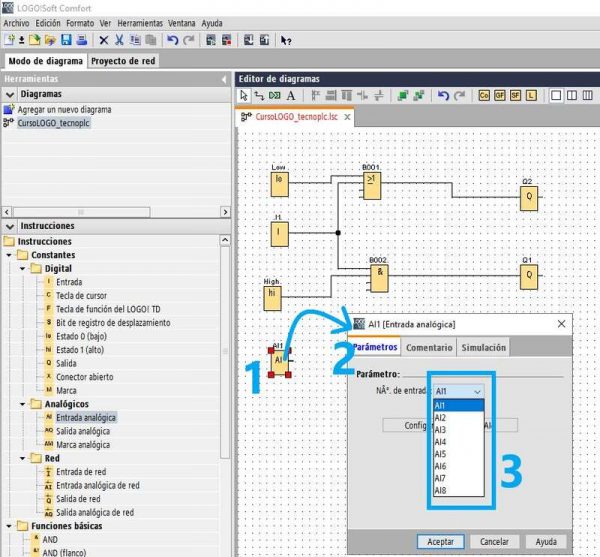This screenshot has height=557, width=600.
Task: Choose AI3 from the dropdown list
Action: pyautogui.click(x=441, y=429)
